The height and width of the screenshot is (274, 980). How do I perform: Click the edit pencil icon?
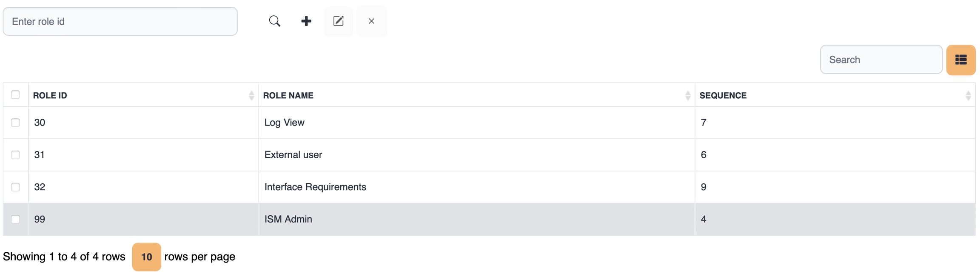[339, 21]
